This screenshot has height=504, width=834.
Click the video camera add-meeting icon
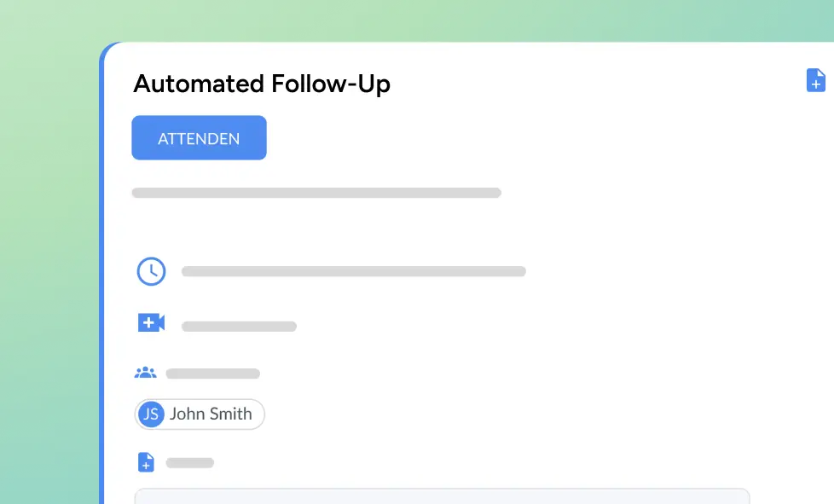[x=151, y=322]
